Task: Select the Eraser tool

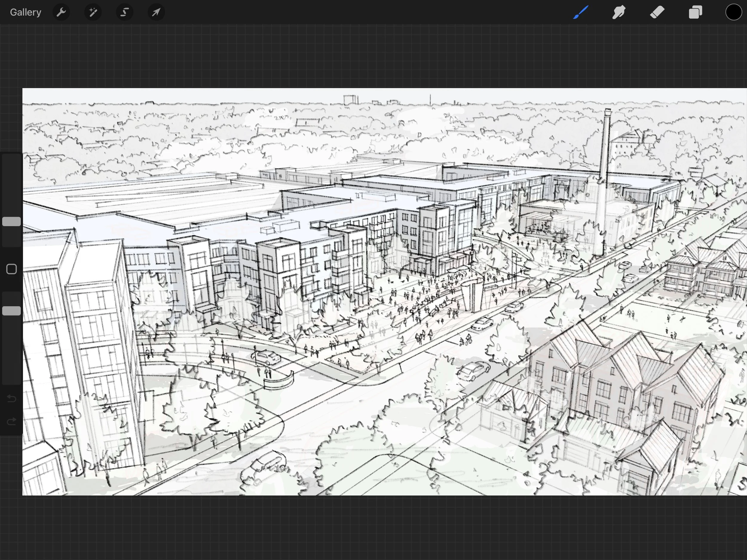Action: click(x=657, y=13)
